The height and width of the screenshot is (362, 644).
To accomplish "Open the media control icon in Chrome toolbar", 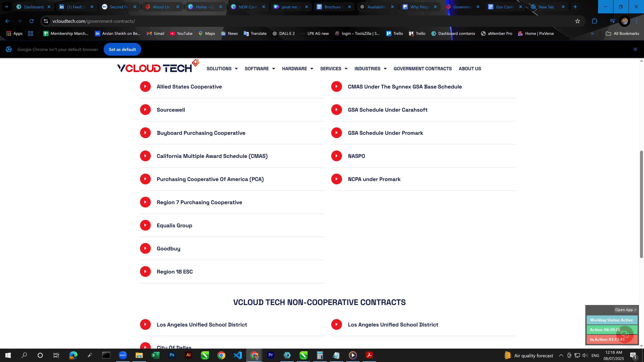I will click(x=612, y=21).
